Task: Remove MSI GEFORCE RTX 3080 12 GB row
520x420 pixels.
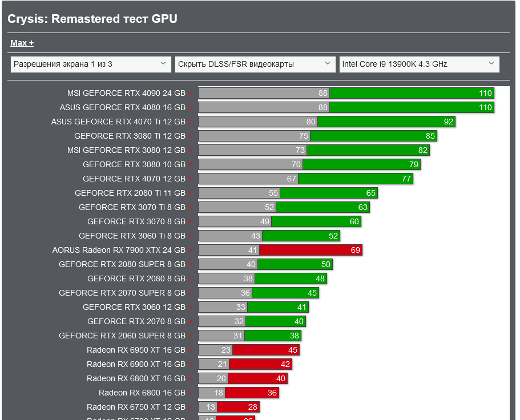Action: pos(190,151)
